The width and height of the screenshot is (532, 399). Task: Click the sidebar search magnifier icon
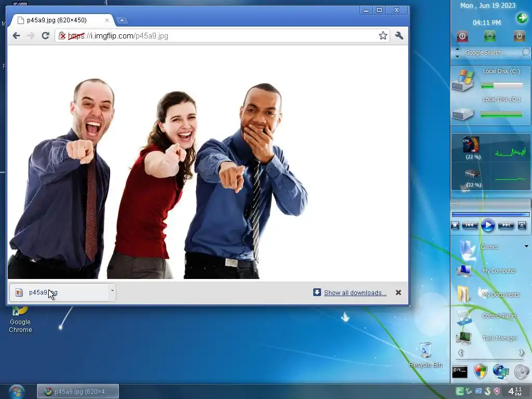(525, 52)
